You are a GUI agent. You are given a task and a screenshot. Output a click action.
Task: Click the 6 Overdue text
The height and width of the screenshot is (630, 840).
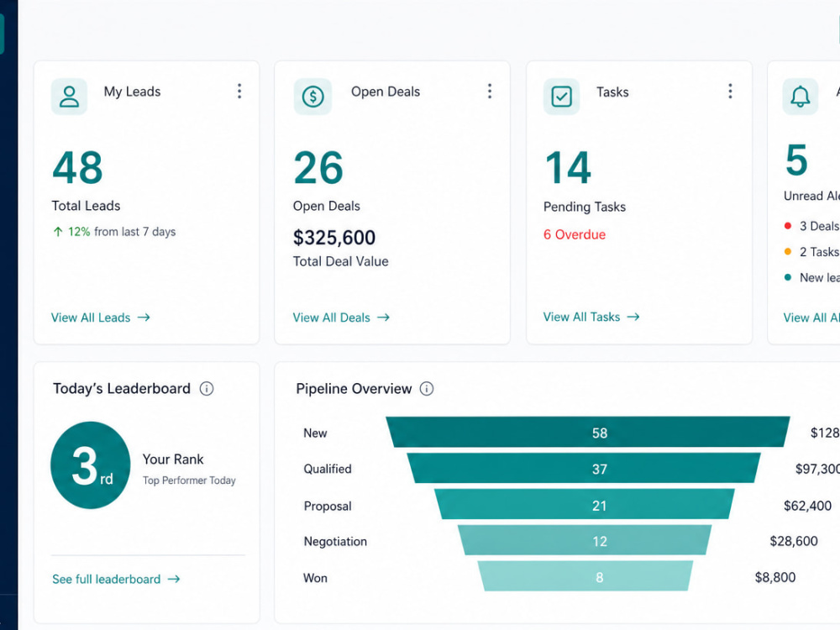(x=575, y=234)
